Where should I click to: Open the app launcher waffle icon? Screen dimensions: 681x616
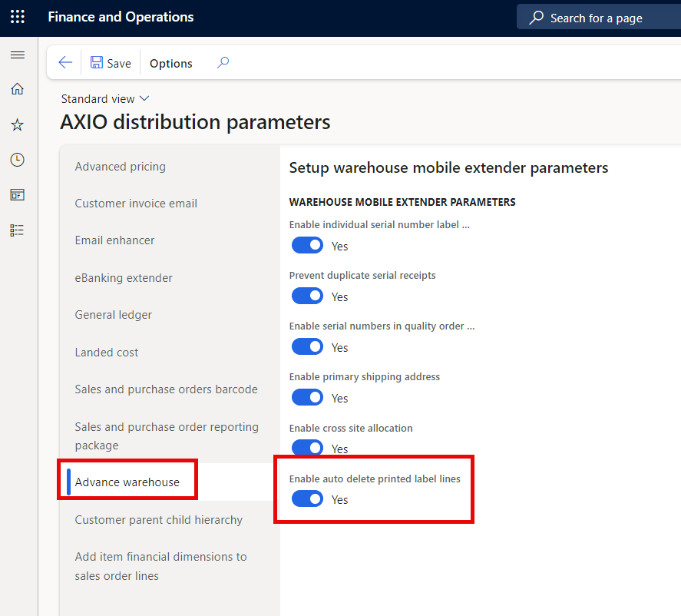pos(17,17)
